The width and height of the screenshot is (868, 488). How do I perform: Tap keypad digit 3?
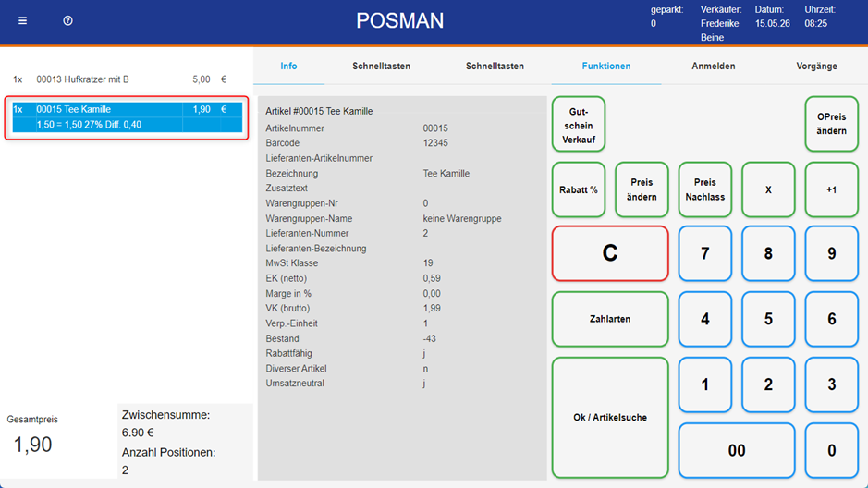point(831,384)
